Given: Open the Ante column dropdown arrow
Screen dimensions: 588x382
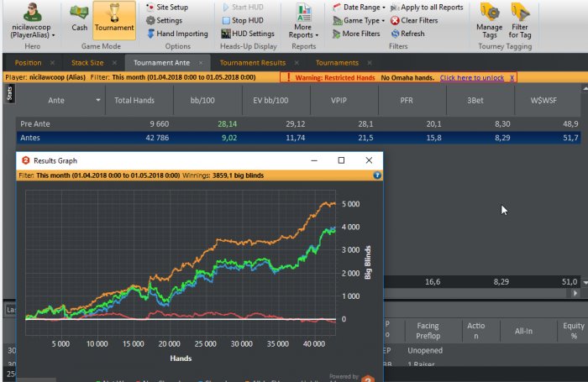Looking at the screenshot, I should pos(98,100).
